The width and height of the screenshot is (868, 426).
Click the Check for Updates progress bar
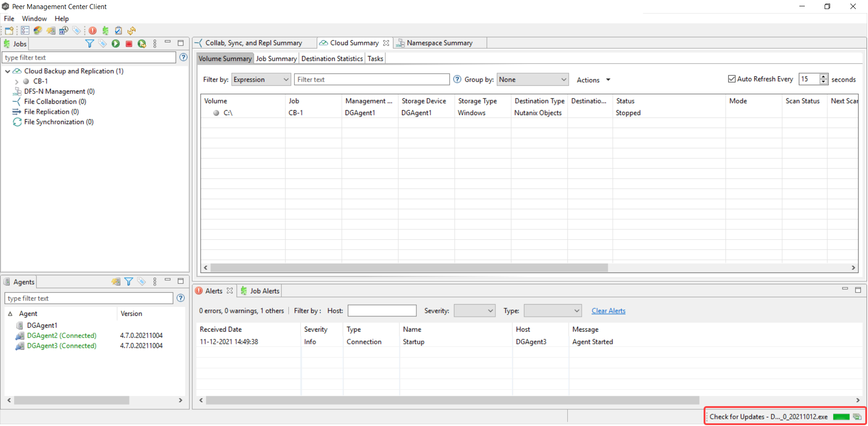841,417
